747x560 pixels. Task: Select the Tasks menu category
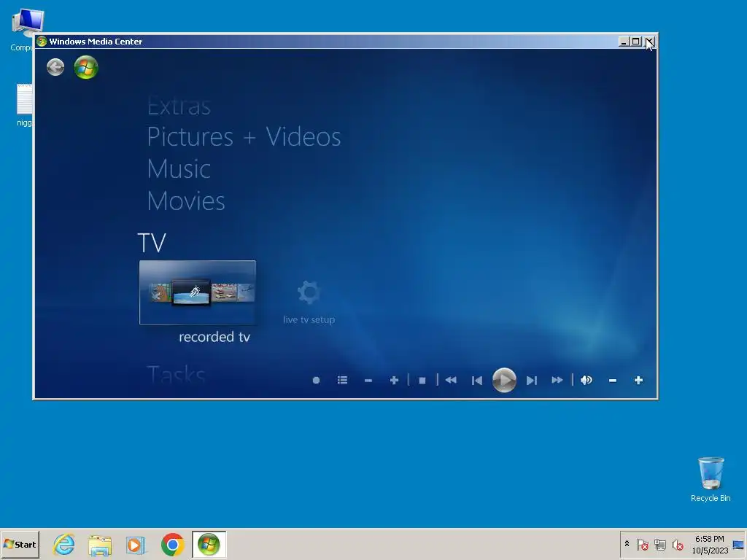(x=177, y=374)
